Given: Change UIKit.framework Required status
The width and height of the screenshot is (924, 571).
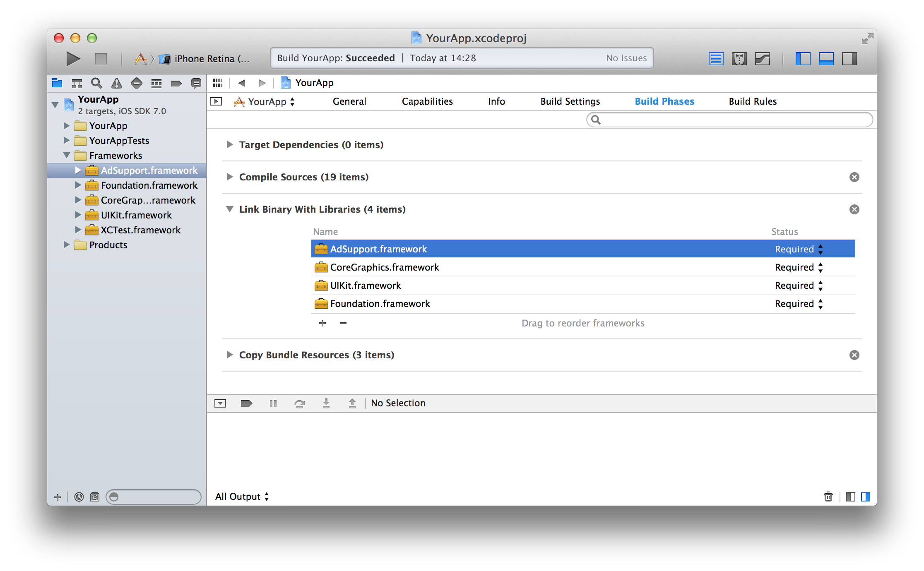Looking at the screenshot, I should coord(799,285).
